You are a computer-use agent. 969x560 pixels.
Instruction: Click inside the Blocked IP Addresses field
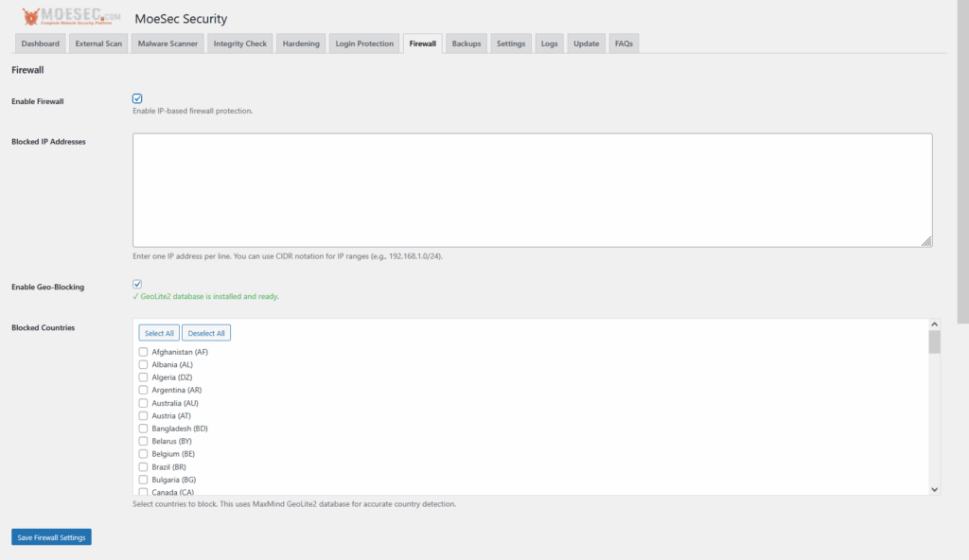pyautogui.click(x=530, y=189)
